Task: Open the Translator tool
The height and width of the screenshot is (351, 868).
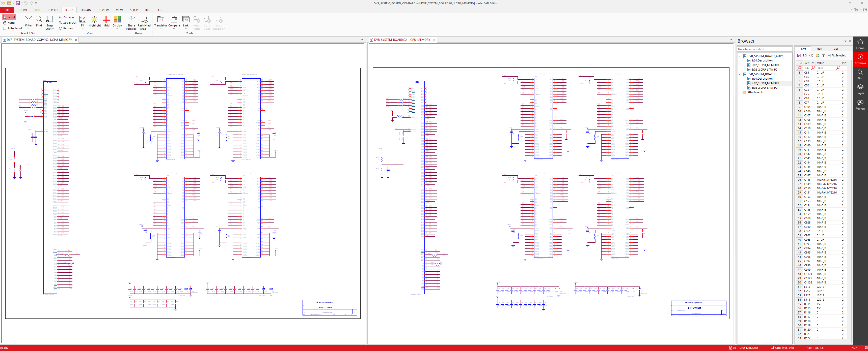Action: point(160,19)
